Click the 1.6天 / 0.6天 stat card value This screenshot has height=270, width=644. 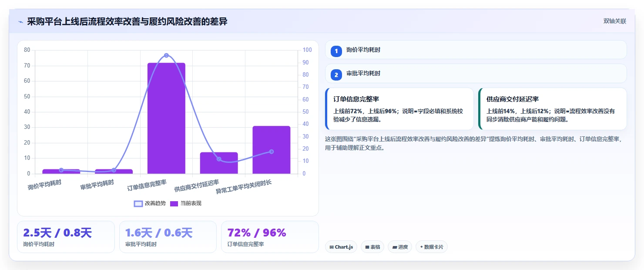pos(159,233)
